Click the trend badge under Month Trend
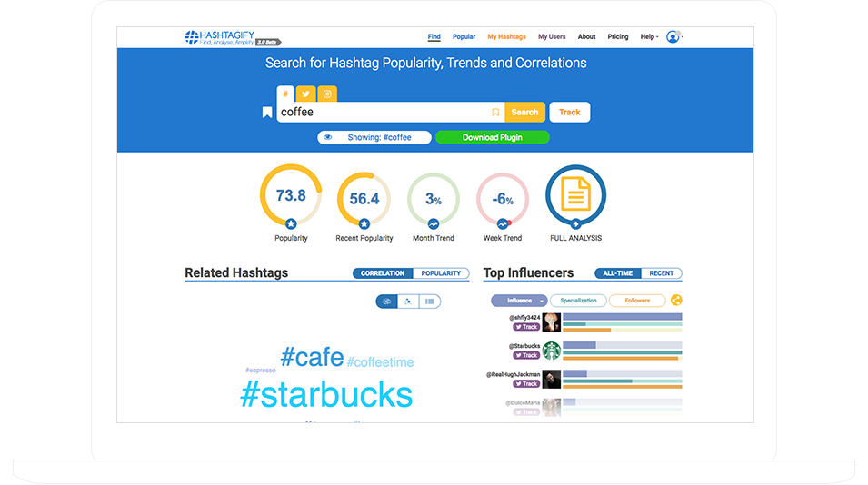Image resolution: width=868 pixels, height=485 pixels. tap(434, 224)
